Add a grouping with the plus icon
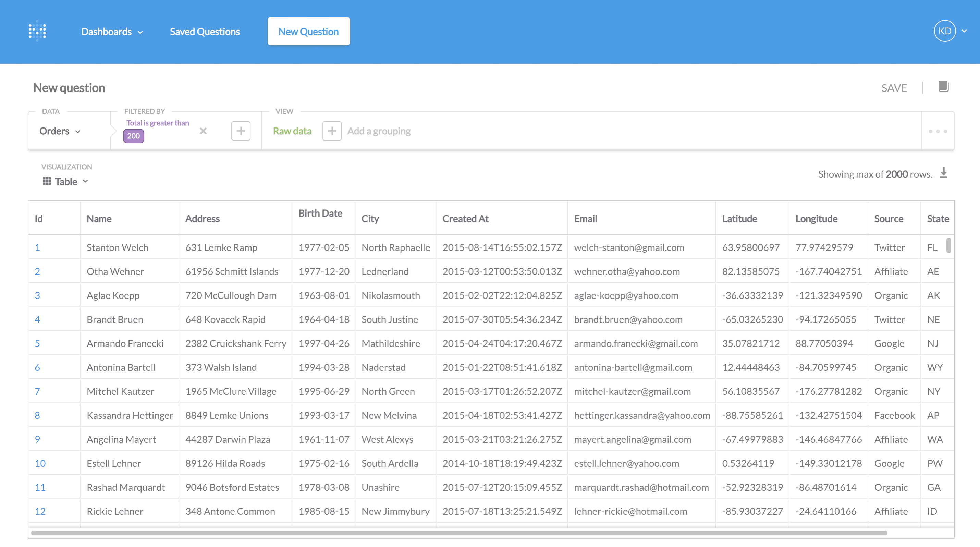This screenshot has width=980, height=547. click(331, 131)
